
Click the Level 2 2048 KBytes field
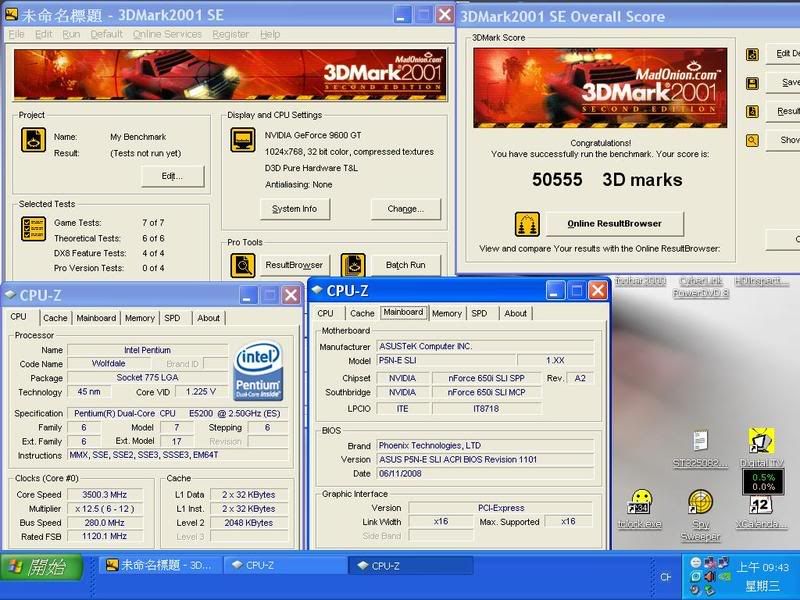(248, 522)
